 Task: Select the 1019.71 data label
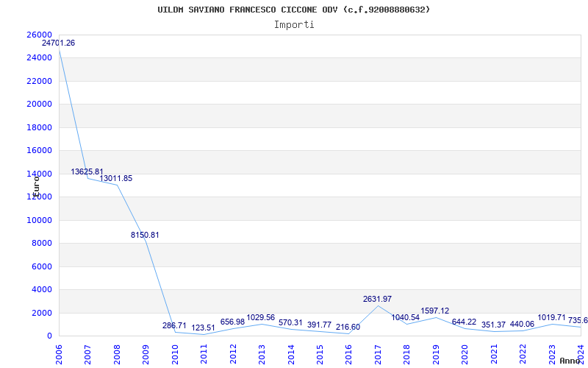point(551,318)
